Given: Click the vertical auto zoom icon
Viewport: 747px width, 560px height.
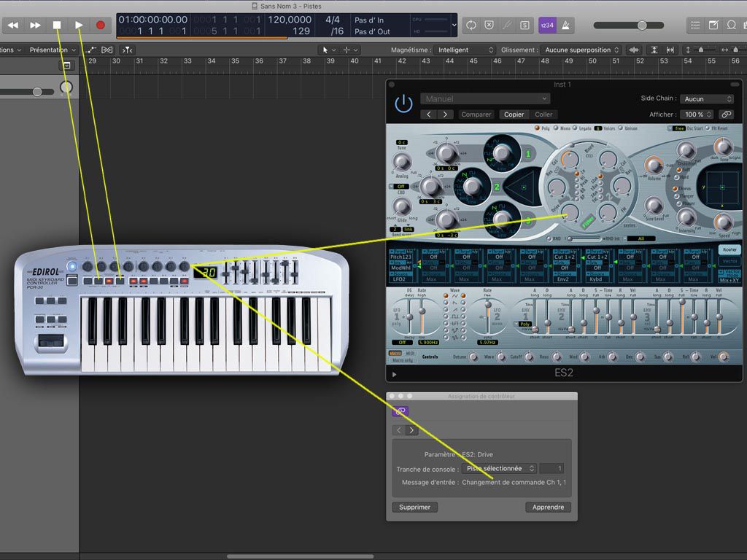Looking at the screenshot, I should pos(654,50).
